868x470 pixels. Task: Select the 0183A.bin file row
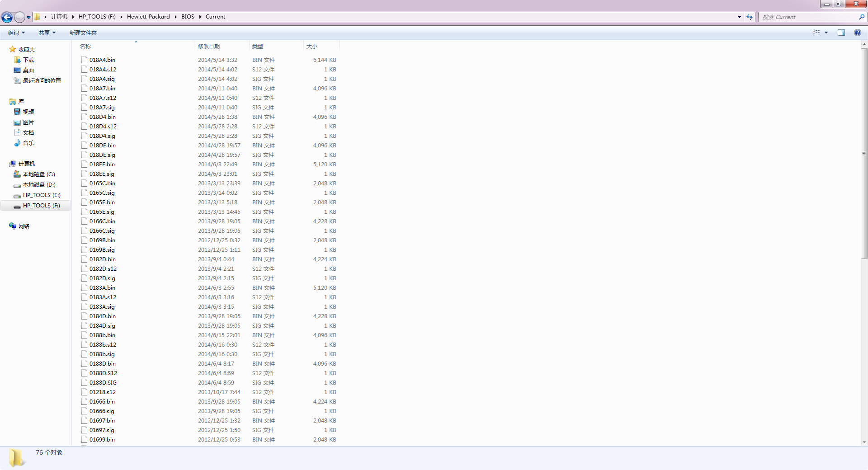[102, 288]
